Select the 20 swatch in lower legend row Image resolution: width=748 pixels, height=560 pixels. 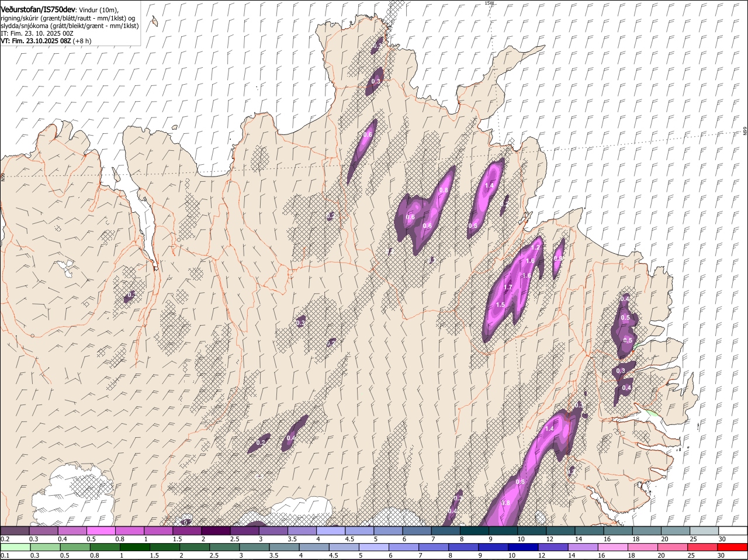point(671,547)
